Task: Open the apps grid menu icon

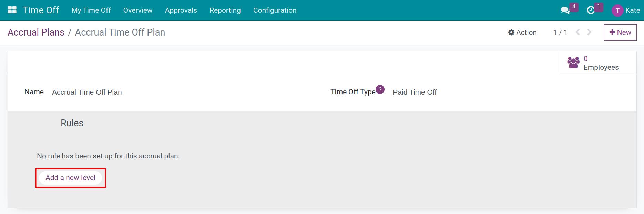Action: pyautogui.click(x=12, y=10)
